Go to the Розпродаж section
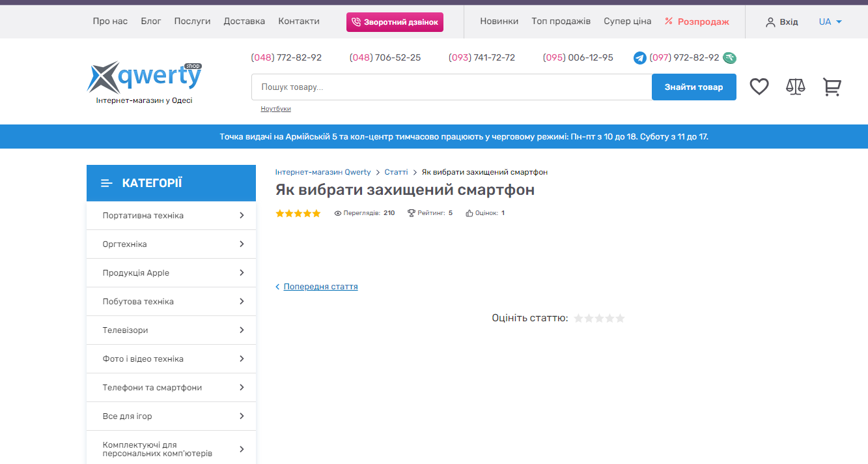 point(703,22)
